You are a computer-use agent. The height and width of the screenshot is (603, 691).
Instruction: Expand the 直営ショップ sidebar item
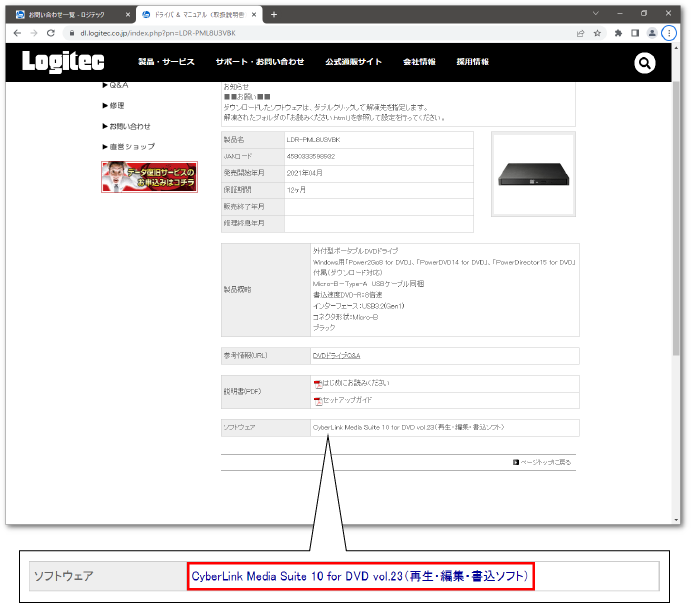click(131, 147)
